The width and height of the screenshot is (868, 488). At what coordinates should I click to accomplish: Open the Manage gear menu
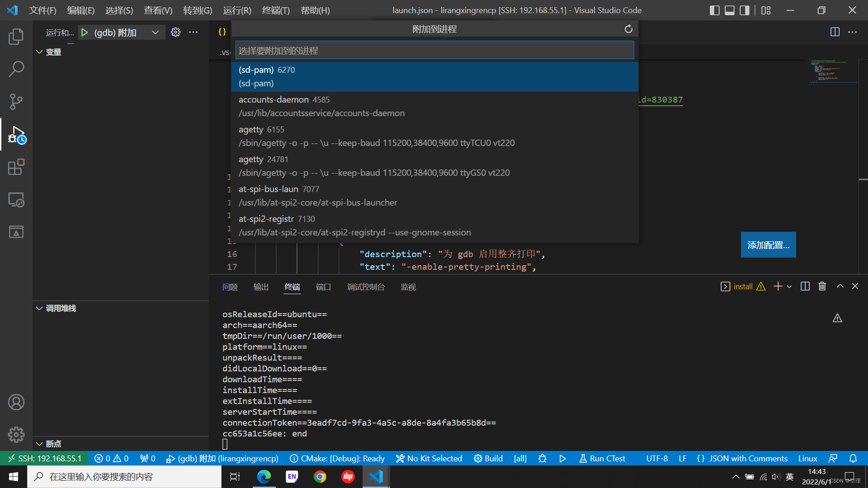click(x=16, y=435)
